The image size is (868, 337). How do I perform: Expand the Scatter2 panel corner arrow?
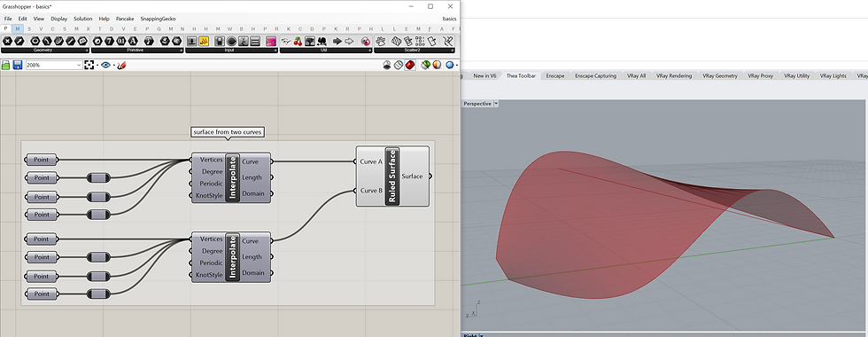(453, 51)
